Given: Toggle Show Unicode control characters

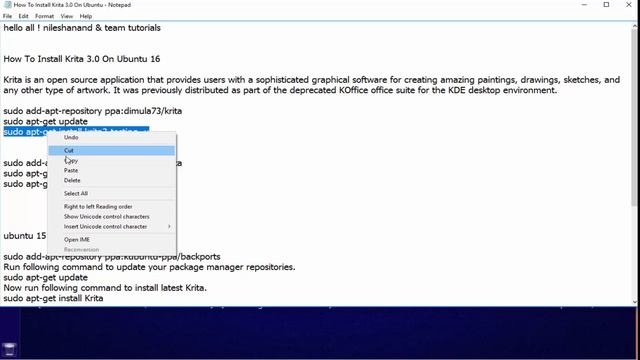Looking at the screenshot, I should coord(111,217).
